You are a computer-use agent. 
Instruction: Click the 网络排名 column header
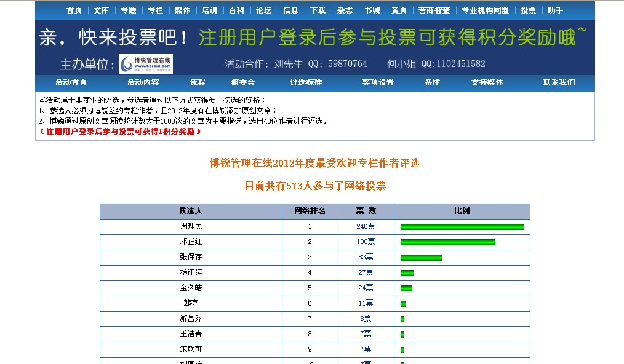310,212
